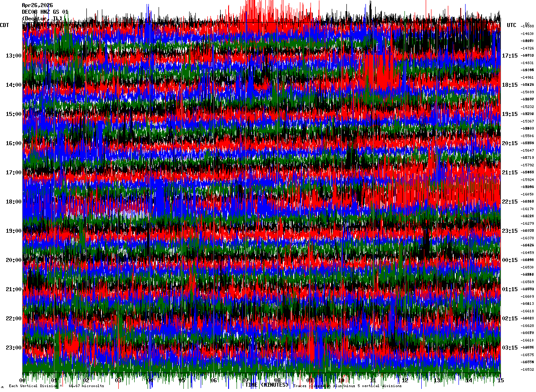
Task: Click minute 15 on the bottom axis
Action: click(x=501, y=380)
